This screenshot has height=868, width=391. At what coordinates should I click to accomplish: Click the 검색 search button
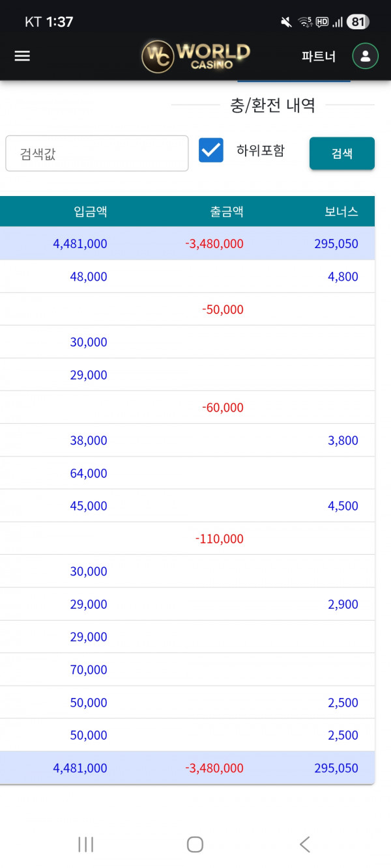coord(341,154)
